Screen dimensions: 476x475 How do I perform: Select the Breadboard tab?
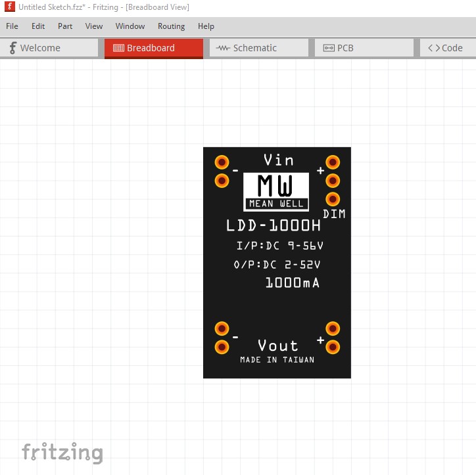point(154,48)
